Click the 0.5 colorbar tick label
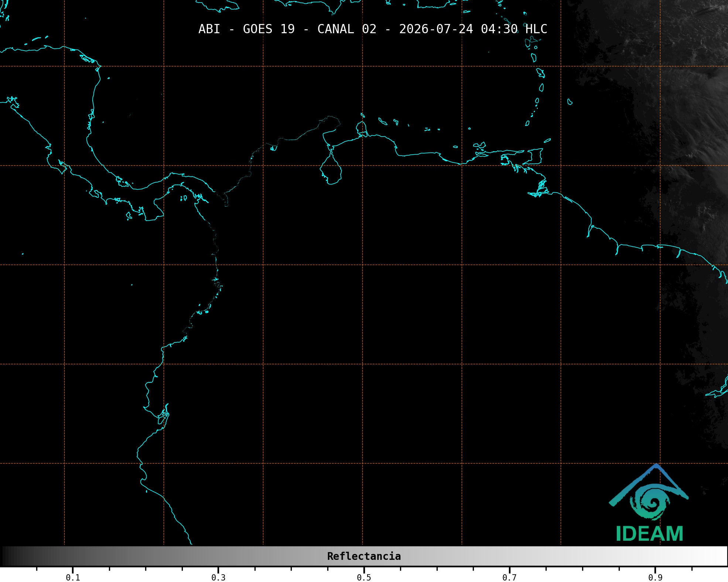This screenshot has height=582, width=728. (364, 578)
